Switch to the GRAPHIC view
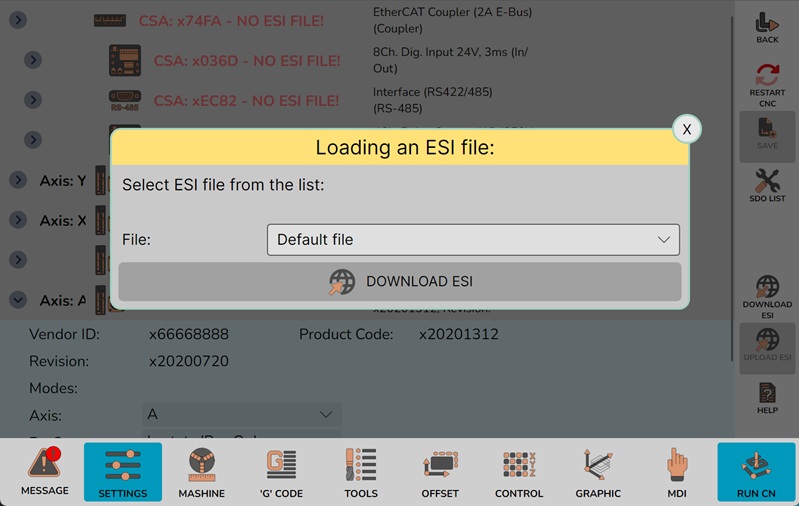 coord(598,472)
